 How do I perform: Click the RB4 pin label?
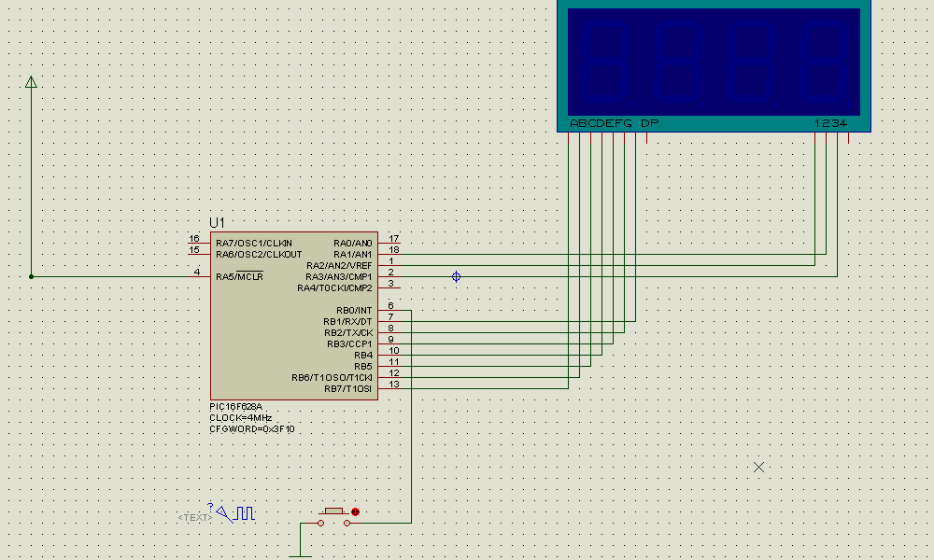click(x=362, y=356)
